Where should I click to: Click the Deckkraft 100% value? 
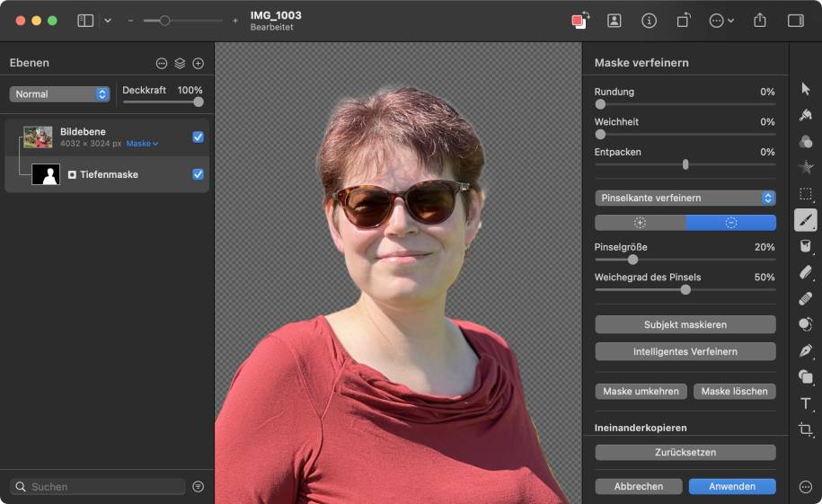[190, 90]
